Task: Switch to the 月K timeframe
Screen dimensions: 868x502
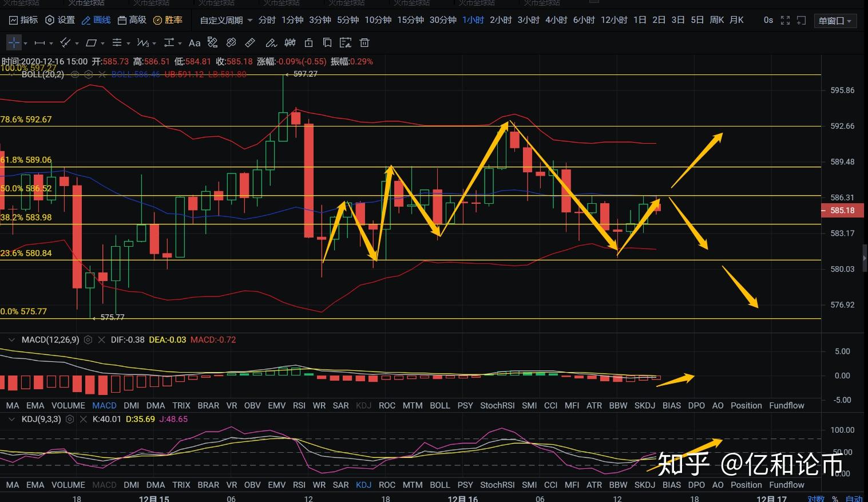Action: (736, 20)
